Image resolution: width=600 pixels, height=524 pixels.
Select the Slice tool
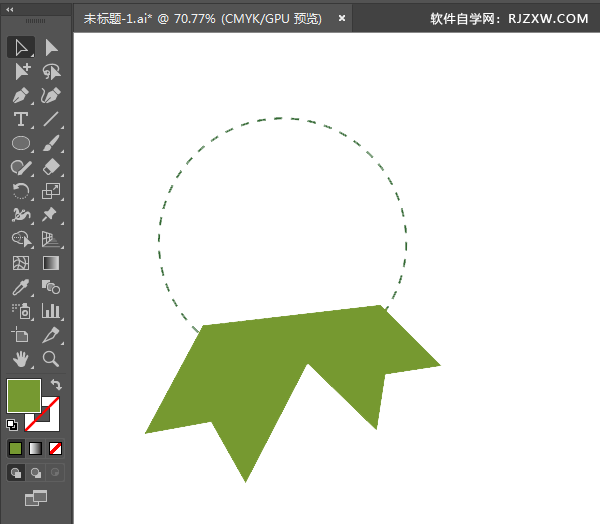51,335
